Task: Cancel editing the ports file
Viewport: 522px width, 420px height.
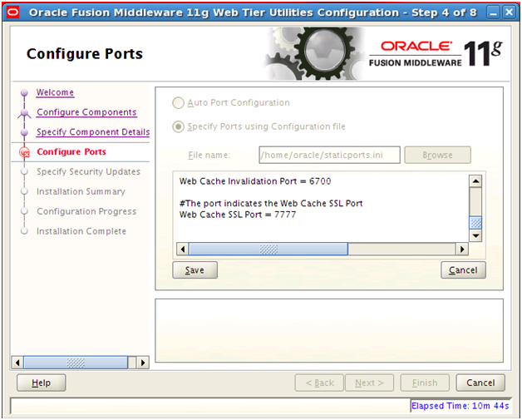Action: point(463,269)
